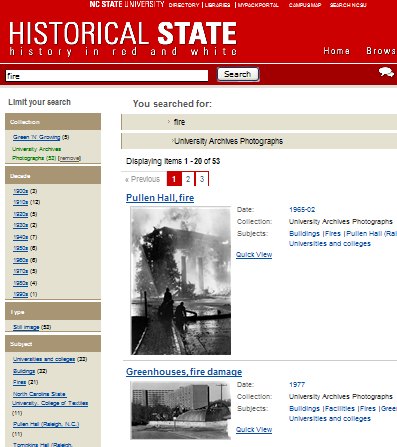
Task: Go to results page 2
Action: 188,179
